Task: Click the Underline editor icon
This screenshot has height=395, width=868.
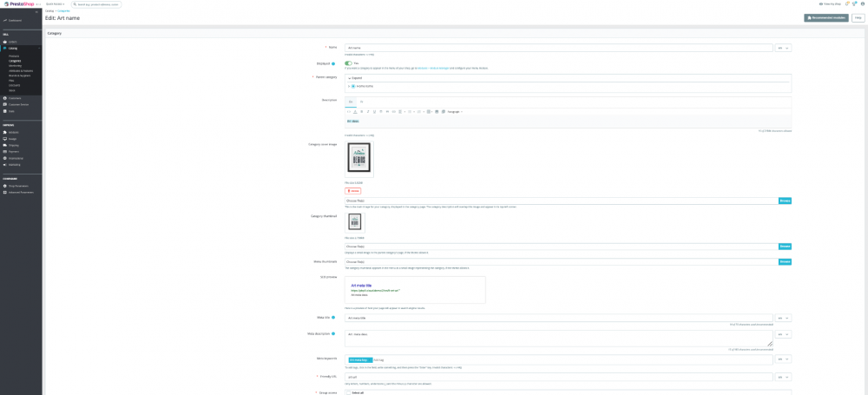Action: tap(374, 111)
